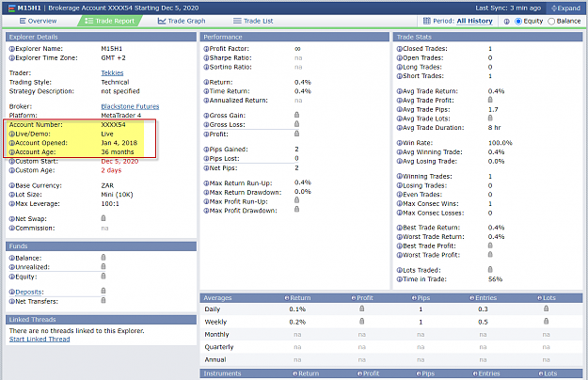
Task: Click info icon next to Live/Demo
Action: tap(11, 134)
